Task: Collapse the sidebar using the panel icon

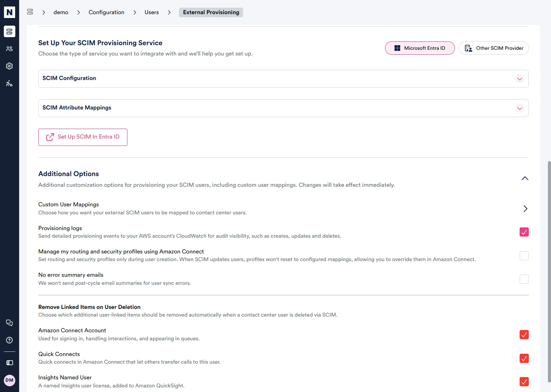Action: [9, 363]
